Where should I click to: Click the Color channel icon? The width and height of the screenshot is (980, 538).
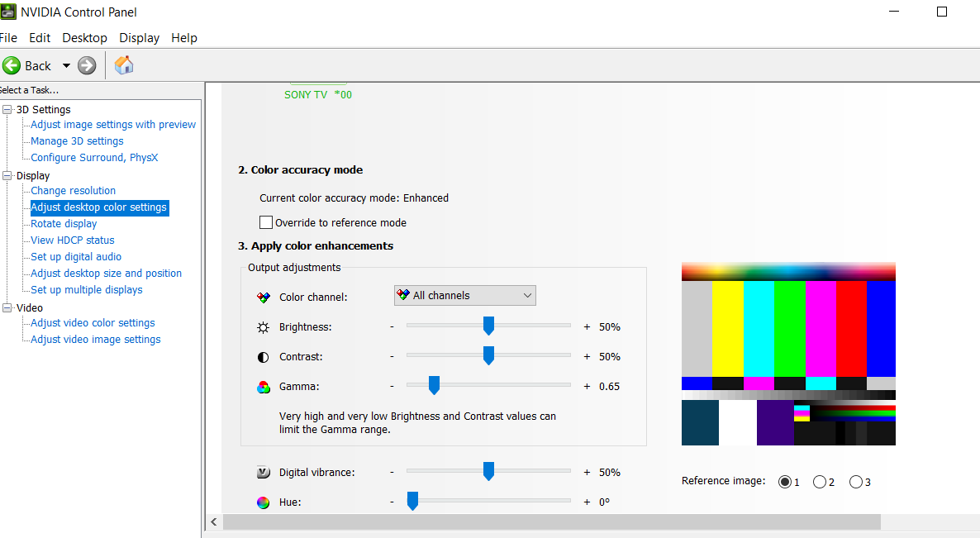pyautogui.click(x=263, y=298)
